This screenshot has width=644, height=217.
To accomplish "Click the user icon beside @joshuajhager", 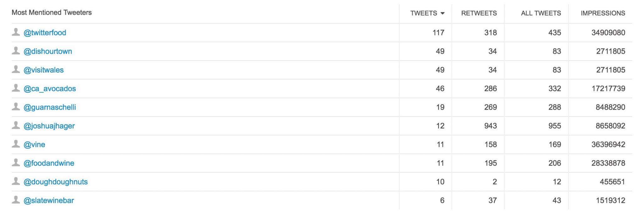I will click(x=16, y=125).
